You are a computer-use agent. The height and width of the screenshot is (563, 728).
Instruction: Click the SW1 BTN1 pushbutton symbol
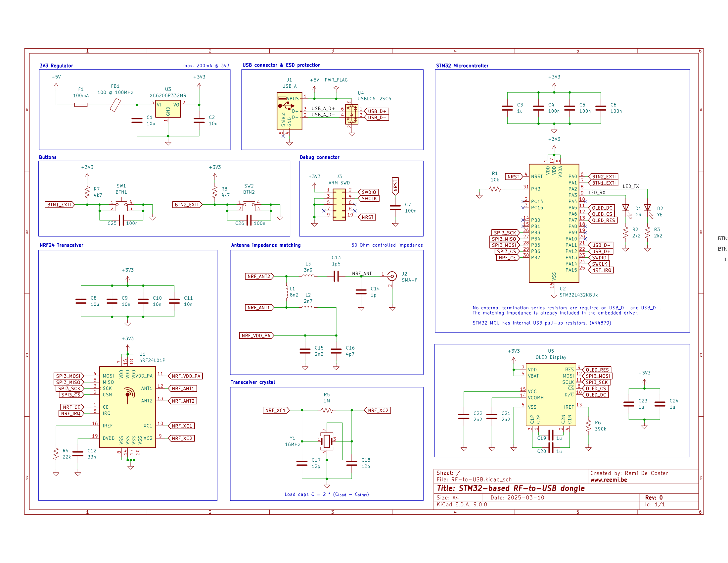(x=121, y=204)
